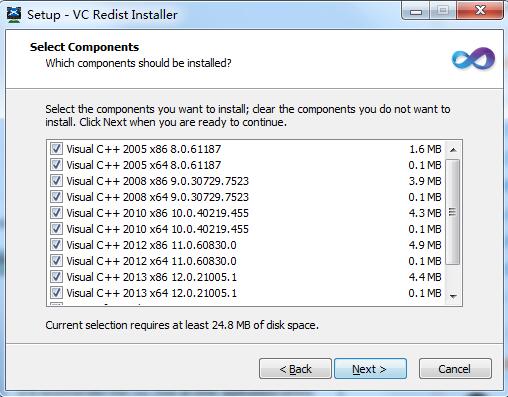Click the components list scrollbar thumb
Screen dimensions: 508x397
tap(453, 212)
